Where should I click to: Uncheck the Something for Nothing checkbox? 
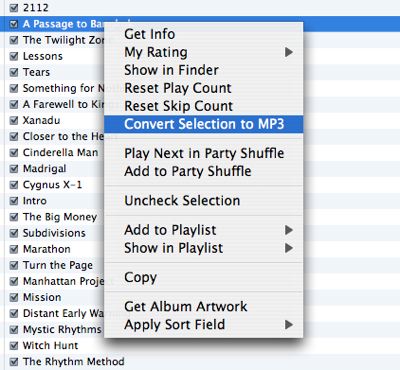[x=14, y=88]
